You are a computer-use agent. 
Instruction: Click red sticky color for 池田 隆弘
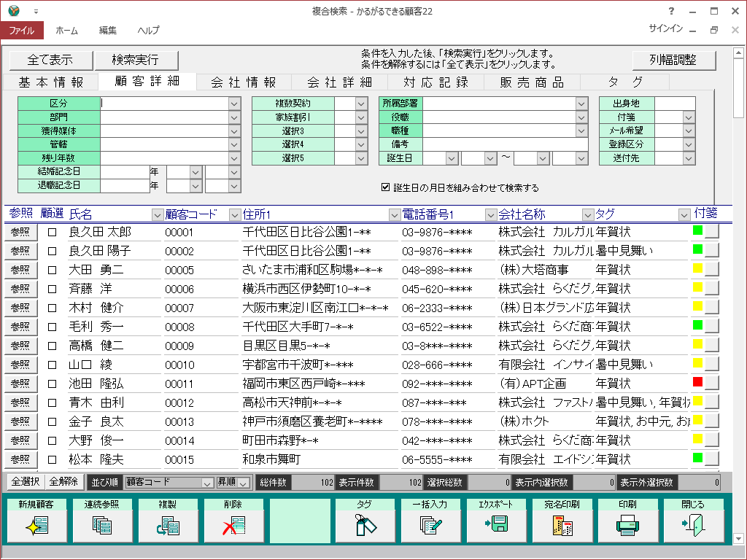pyautogui.click(x=697, y=381)
